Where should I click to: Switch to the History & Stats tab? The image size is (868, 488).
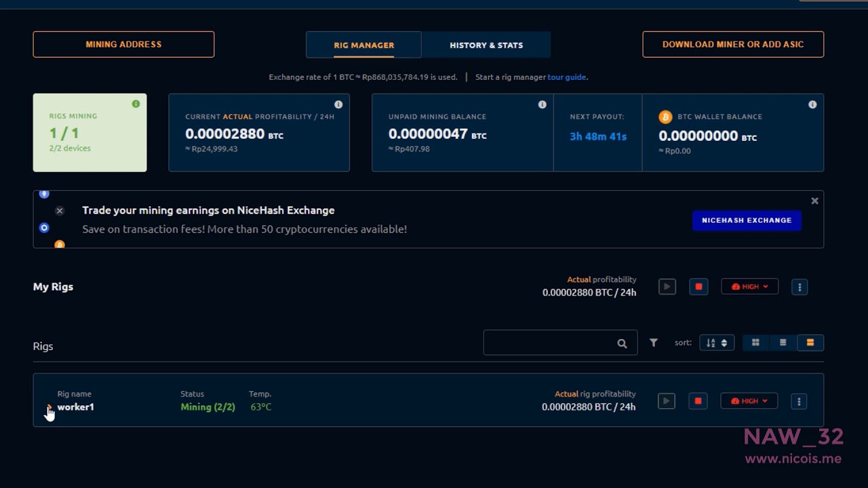tap(486, 45)
